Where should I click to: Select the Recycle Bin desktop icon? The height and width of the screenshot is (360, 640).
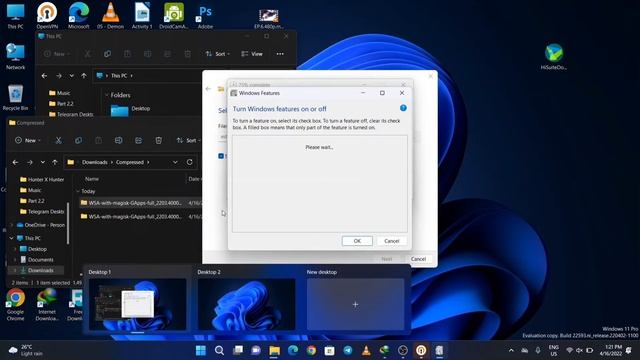pos(16,97)
